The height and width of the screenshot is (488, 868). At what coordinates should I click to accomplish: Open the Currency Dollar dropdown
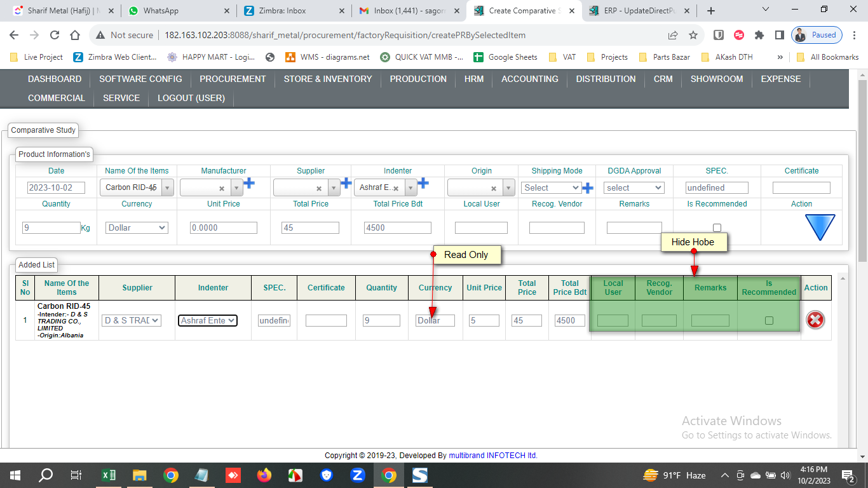[137, 227]
